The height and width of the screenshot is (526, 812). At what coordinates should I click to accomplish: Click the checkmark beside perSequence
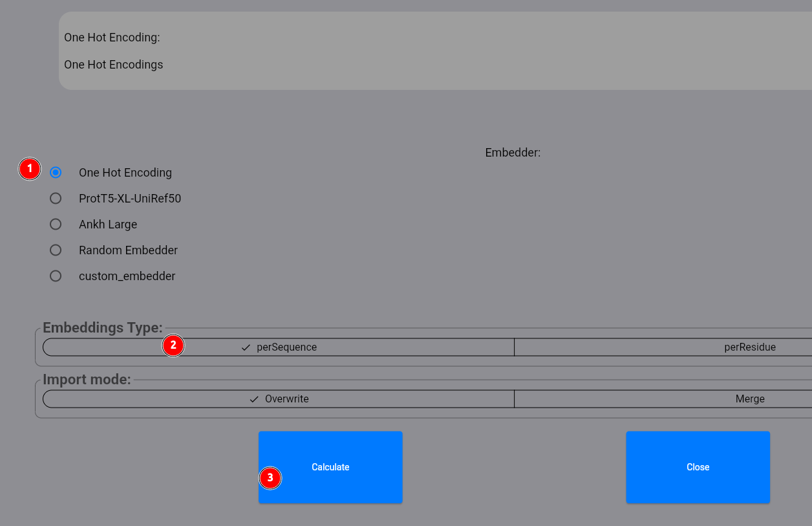click(x=244, y=347)
